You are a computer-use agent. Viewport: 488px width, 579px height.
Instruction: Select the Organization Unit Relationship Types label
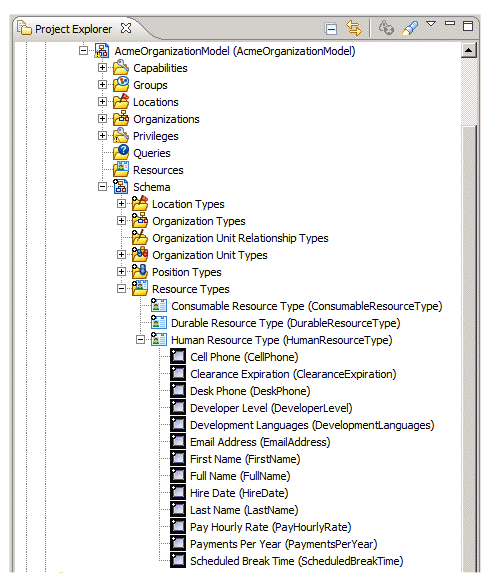pyautogui.click(x=240, y=238)
